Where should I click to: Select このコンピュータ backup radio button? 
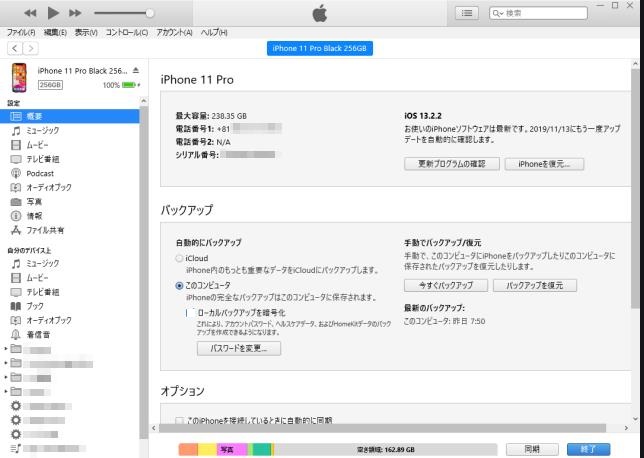pyautogui.click(x=179, y=285)
